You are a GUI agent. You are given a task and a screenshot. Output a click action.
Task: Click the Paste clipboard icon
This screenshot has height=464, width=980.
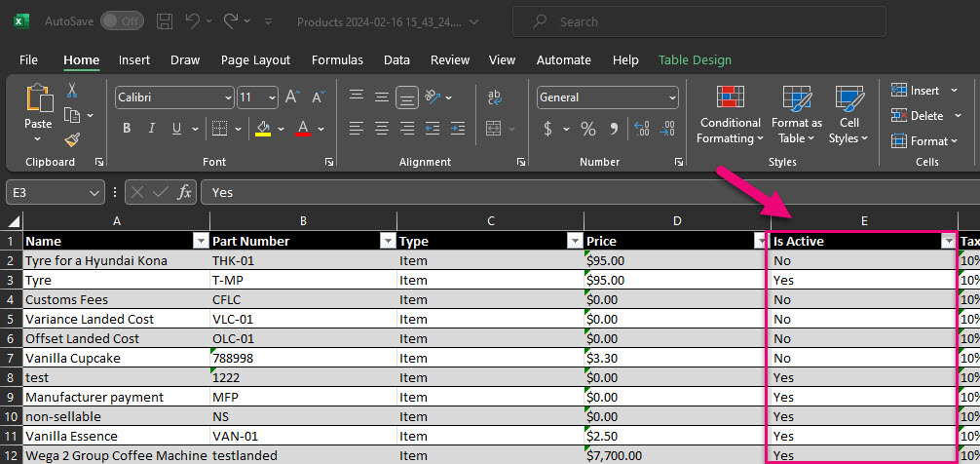38,98
